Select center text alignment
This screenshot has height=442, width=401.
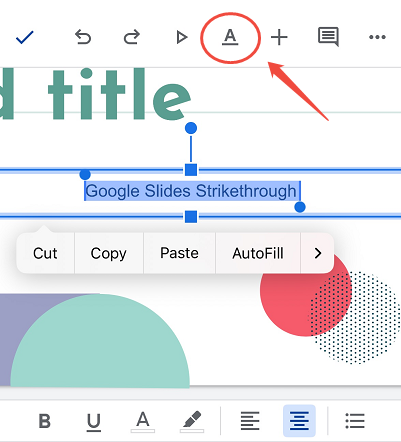click(299, 421)
